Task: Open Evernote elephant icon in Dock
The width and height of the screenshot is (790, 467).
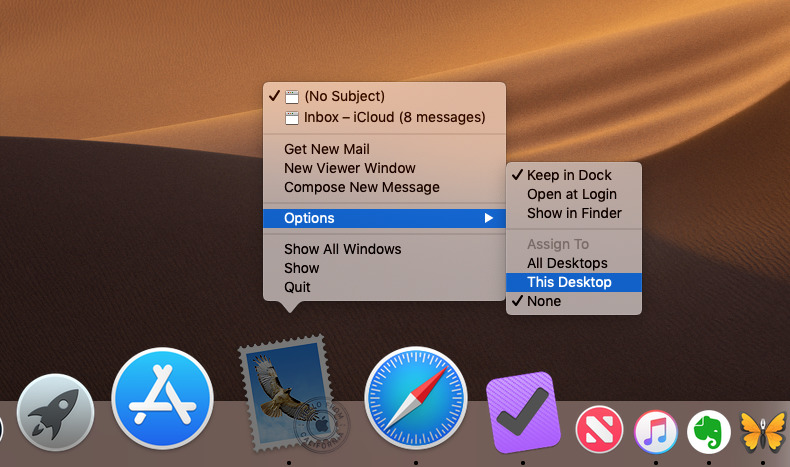Action: pos(709,432)
